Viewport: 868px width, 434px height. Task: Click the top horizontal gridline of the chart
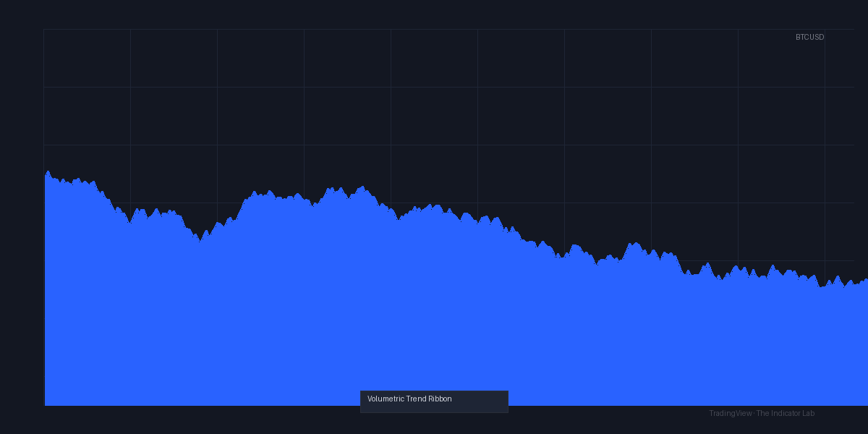[448, 29]
